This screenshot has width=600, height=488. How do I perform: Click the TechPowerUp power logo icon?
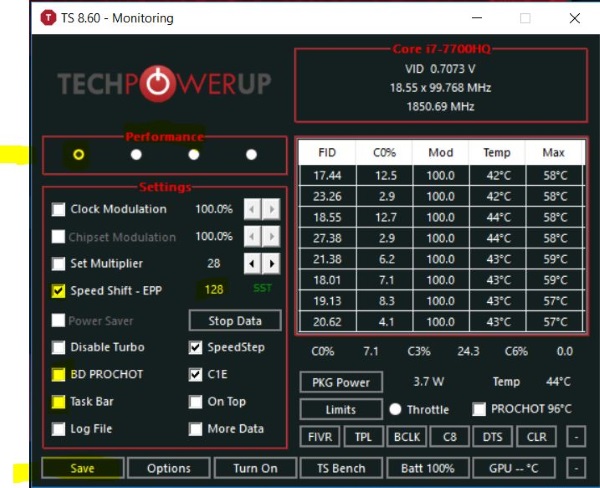[x=158, y=83]
